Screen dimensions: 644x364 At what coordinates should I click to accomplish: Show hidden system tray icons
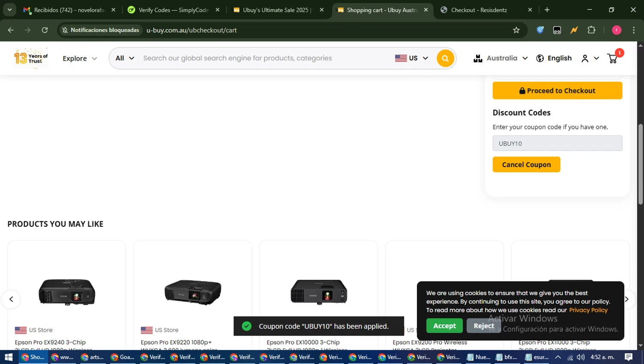click(558, 357)
